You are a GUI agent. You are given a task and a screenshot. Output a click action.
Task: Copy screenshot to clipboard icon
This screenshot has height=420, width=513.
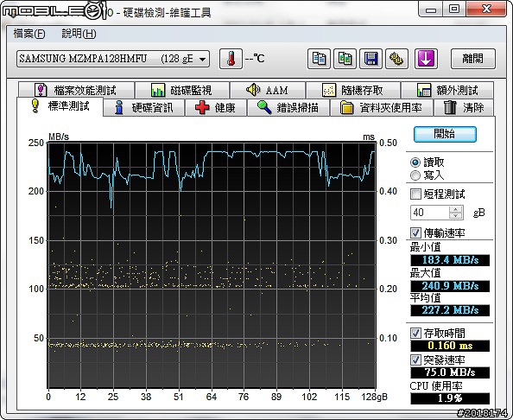pos(345,59)
